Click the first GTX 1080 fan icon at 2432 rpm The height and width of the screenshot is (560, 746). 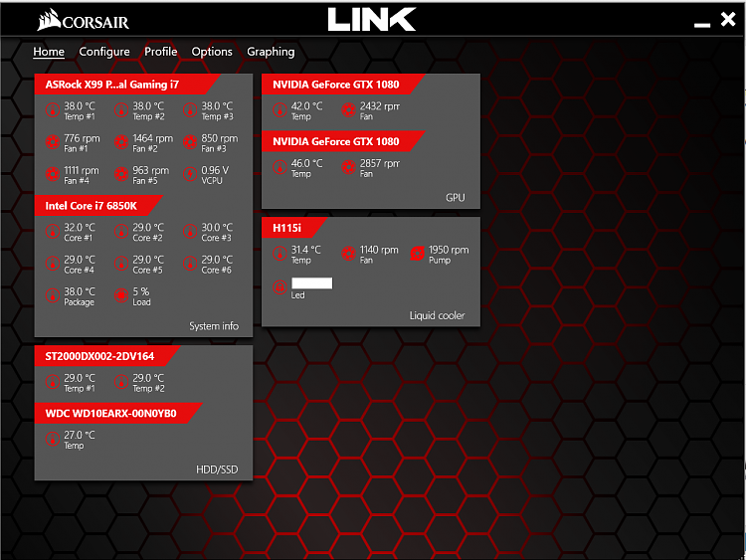(349, 110)
